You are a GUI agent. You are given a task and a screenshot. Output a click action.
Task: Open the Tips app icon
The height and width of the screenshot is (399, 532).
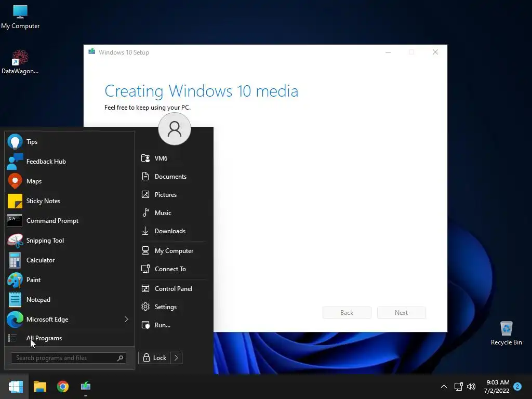point(15,142)
